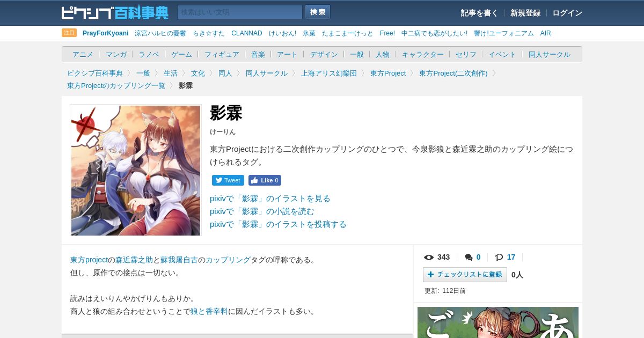This screenshot has height=338, width=644.
Task: Open 森近霖之助 link in article body
Action: 134,260
